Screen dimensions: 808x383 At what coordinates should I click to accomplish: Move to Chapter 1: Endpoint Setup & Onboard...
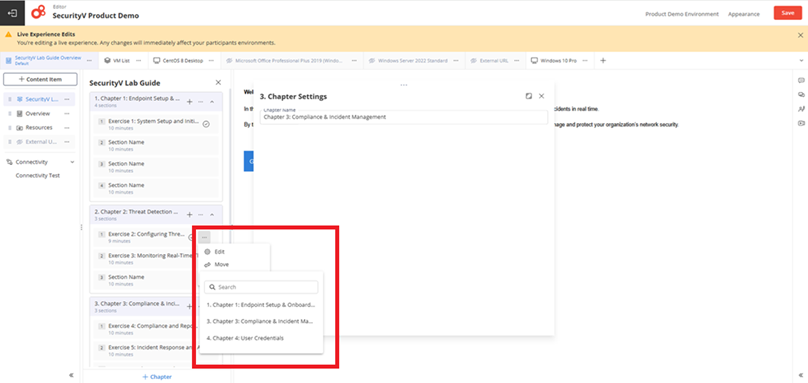(x=261, y=305)
